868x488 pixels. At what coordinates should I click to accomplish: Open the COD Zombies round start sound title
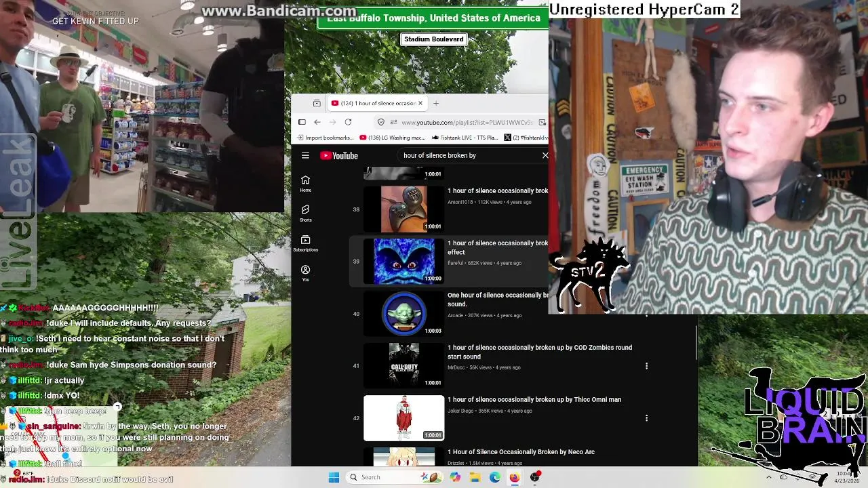(x=540, y=352)
